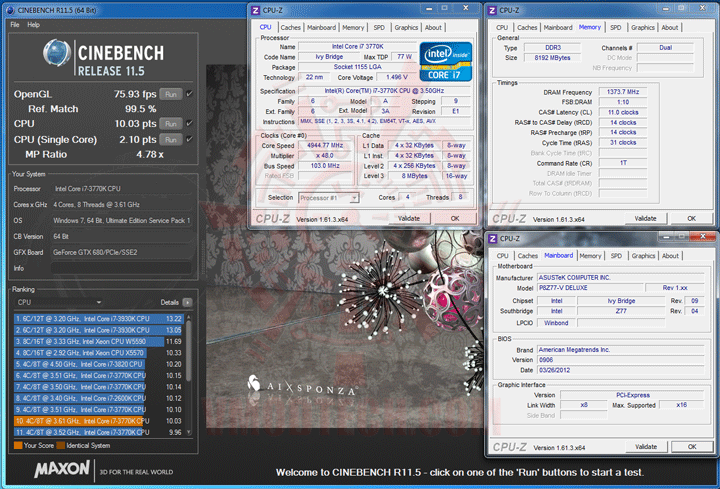Toggle the CPU test checkbox

click(190, 124)
